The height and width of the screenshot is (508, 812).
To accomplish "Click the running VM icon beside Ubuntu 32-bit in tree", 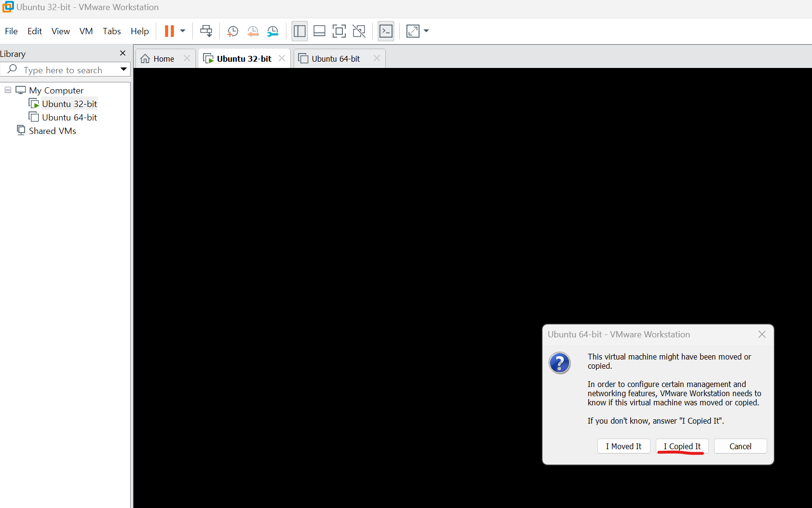I will [x=34, y=104].
